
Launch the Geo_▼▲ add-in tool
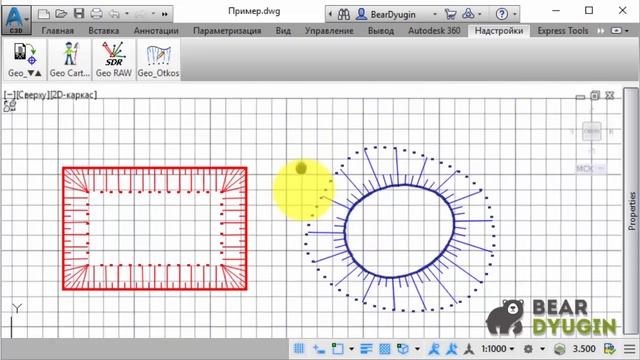pos(25,60)
